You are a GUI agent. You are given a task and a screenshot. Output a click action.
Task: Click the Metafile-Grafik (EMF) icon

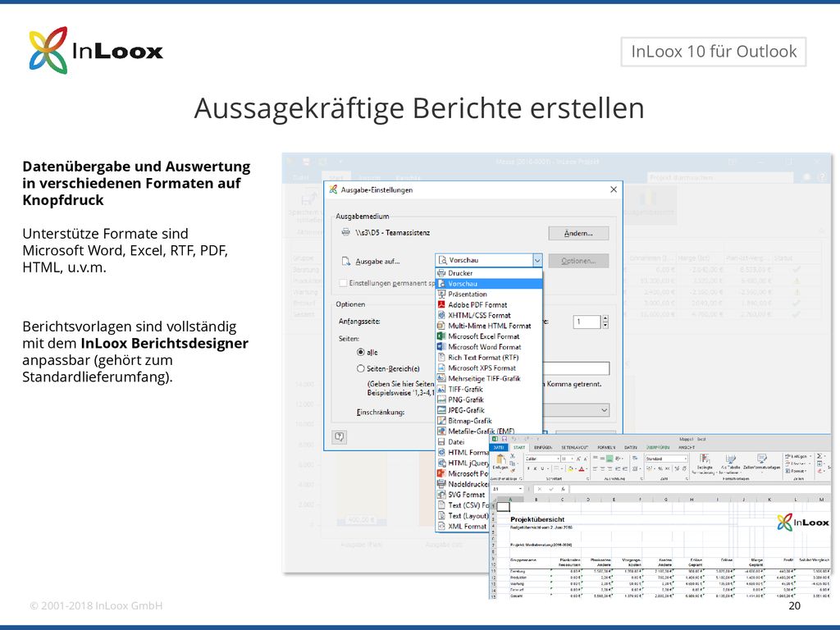coord(441,431)
